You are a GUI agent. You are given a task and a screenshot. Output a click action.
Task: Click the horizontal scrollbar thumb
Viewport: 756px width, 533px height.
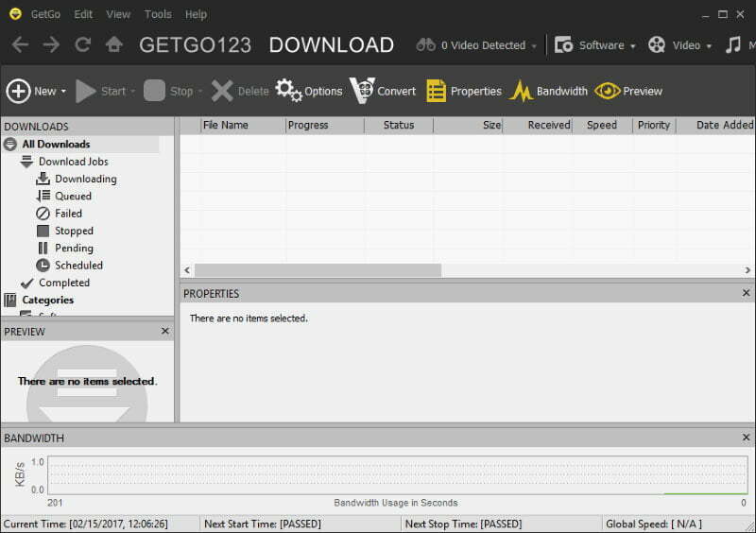tap(318, 270)
